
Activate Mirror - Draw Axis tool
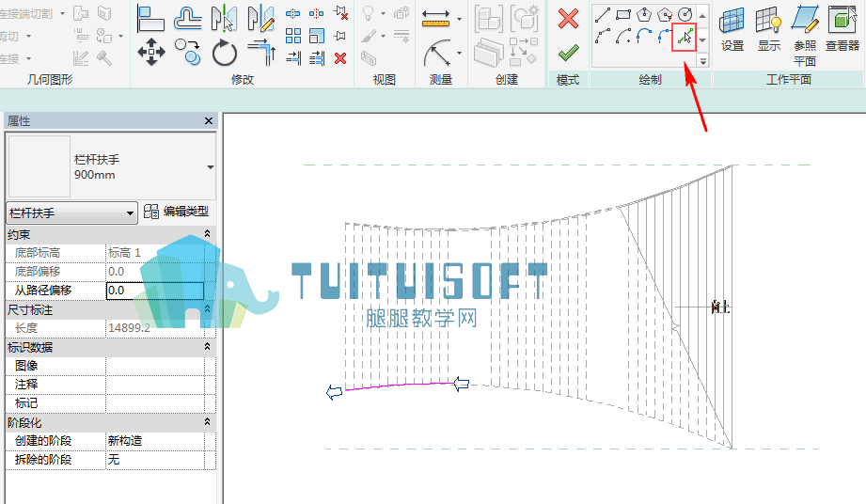260,19
